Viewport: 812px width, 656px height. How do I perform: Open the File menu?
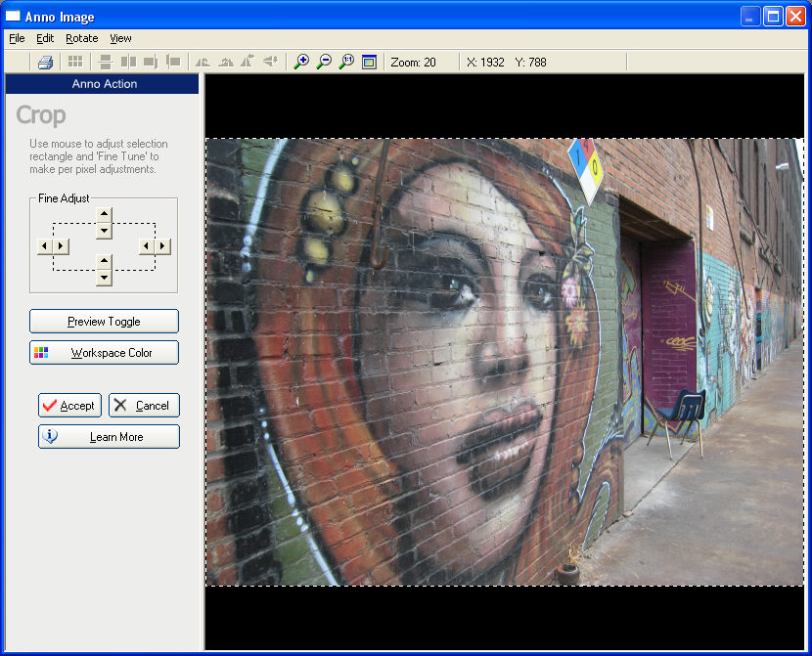pos(17,38)
